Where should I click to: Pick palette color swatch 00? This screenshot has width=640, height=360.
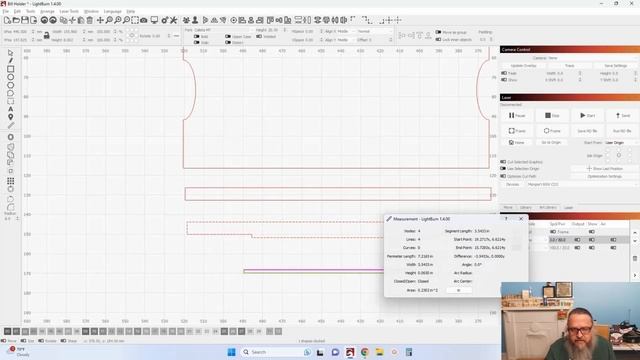(7, 331)
